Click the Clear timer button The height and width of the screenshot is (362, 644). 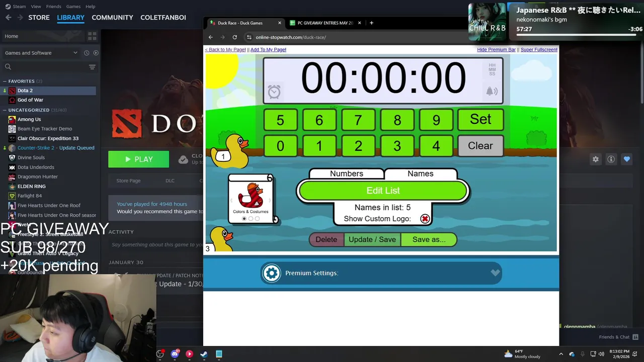[480, 145]
